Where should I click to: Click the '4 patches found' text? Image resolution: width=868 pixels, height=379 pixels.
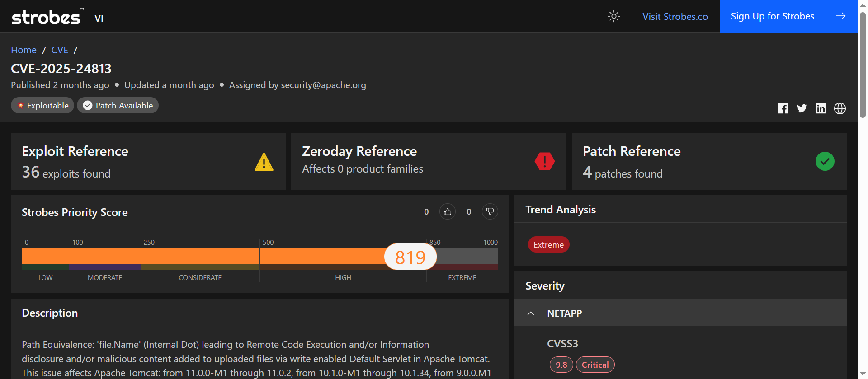coord(623,173)
